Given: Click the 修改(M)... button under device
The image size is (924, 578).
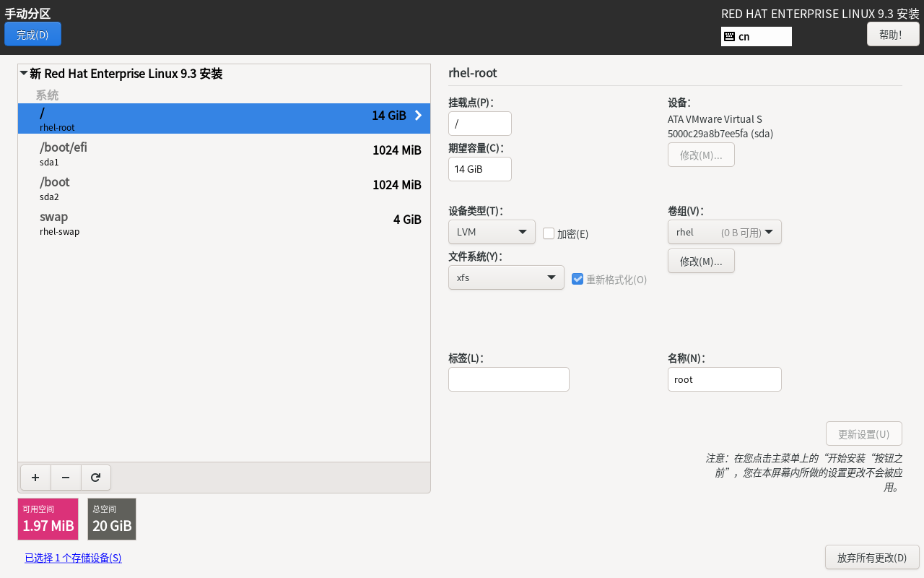Looking at the screenshot, I should (x=701, y=155).
